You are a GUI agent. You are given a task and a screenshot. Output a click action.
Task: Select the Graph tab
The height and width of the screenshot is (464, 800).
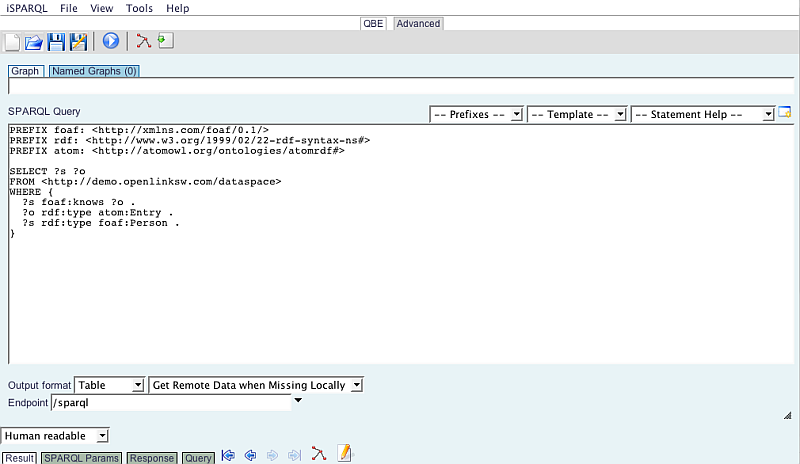tap(25, 71)
